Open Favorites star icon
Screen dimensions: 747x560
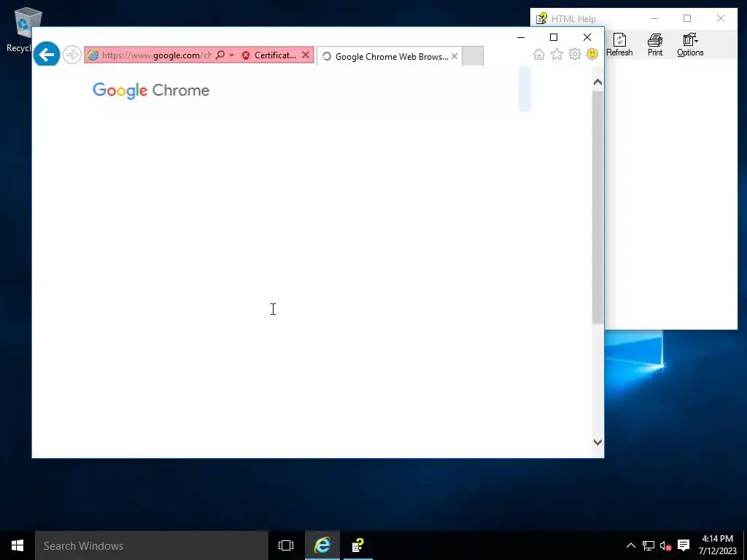point(557,54)
